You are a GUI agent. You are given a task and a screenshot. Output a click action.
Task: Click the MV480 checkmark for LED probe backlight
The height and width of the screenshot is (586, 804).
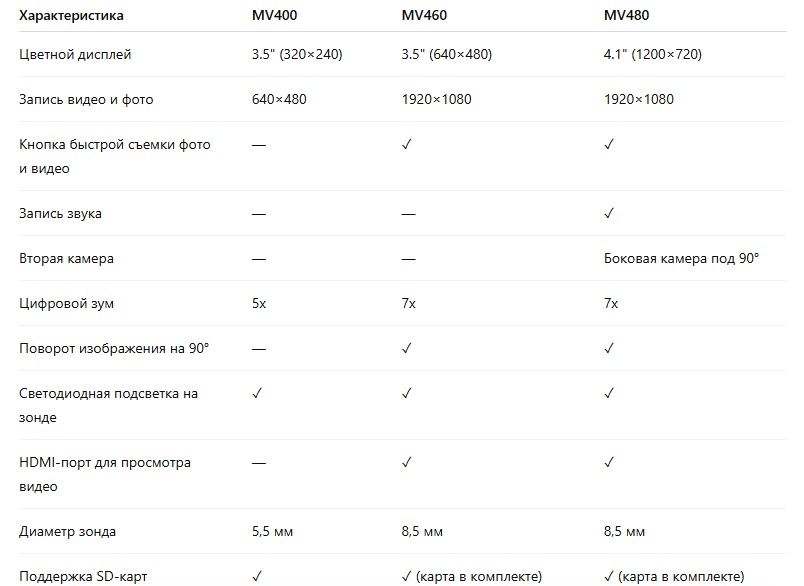pyautogui.click(x=610, y=394)
